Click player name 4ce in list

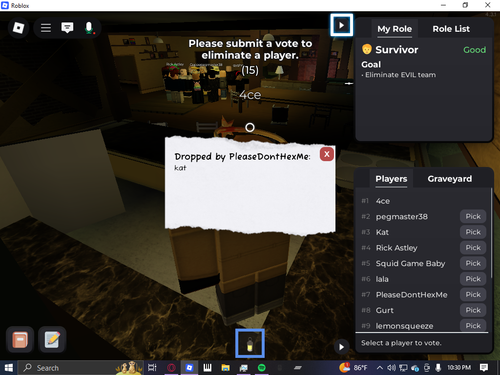point(383,201)
